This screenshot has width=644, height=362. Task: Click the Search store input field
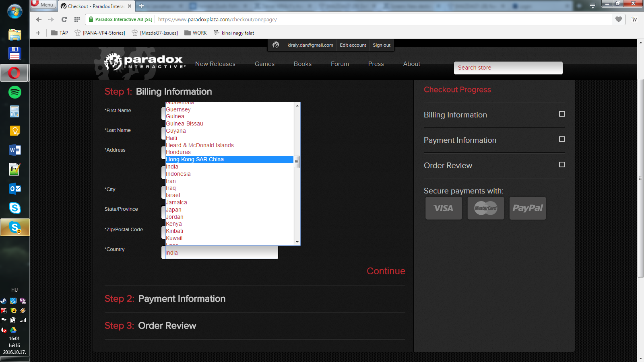click(x=508, y=68)
